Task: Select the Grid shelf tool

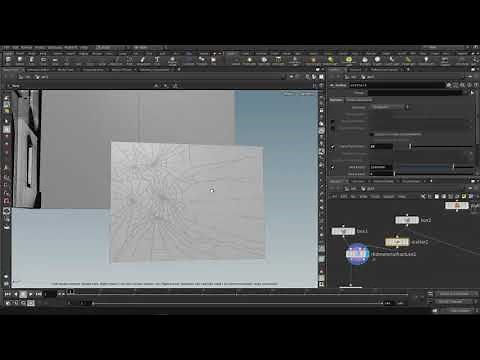Action: tap(55, 60)
